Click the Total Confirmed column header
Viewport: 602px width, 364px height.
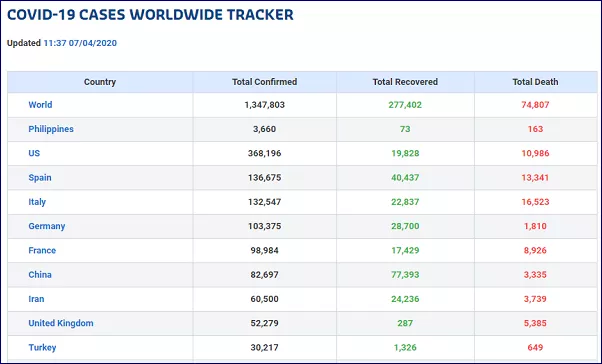(265, 82)
